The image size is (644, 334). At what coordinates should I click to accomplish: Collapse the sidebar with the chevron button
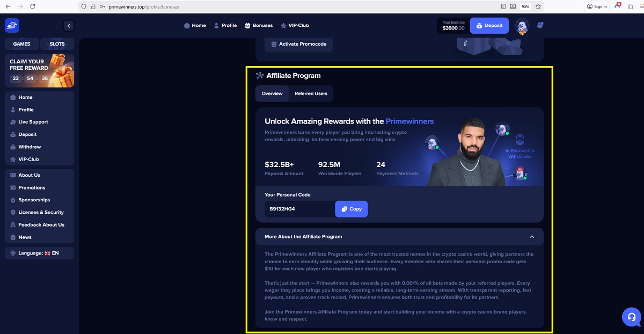pos(69,26)
